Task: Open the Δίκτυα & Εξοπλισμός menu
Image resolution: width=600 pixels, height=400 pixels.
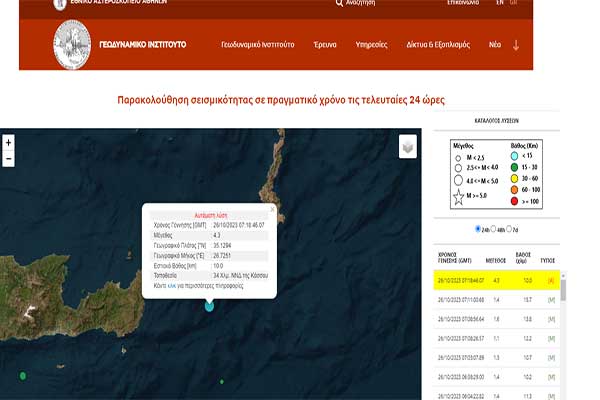Action: 445,45
